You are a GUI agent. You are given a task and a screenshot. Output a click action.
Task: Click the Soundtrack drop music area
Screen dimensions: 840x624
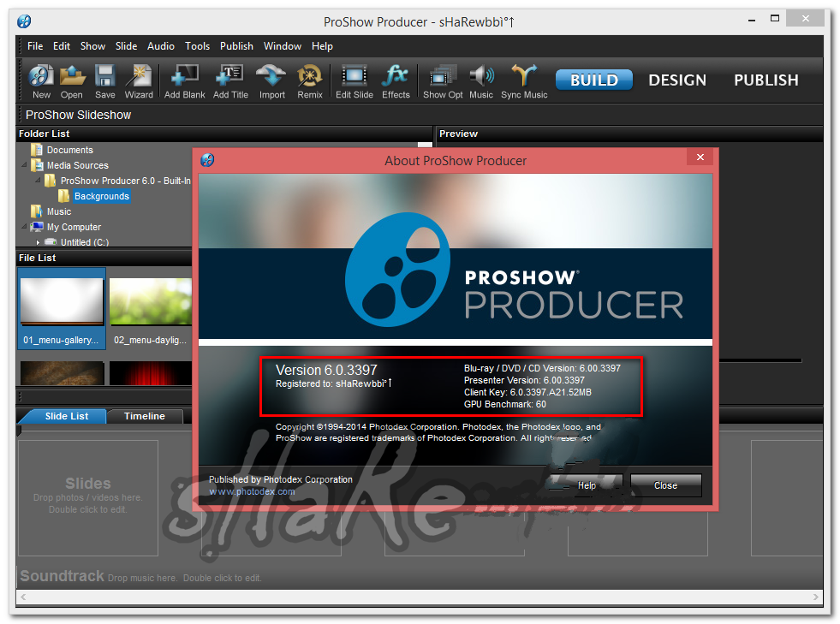[141, 576]
